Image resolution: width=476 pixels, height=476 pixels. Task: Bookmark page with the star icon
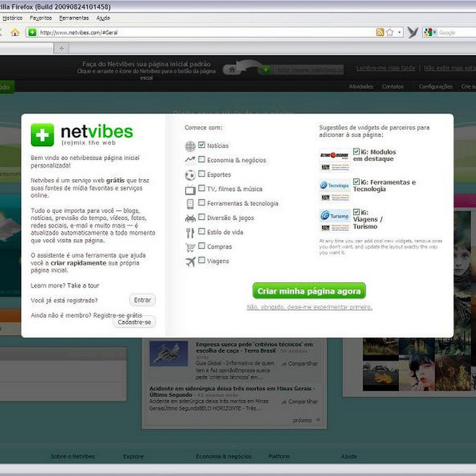click(390, 32)
